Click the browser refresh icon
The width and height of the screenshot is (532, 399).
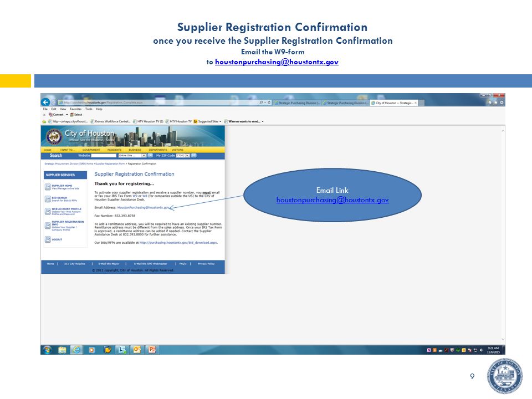point(269,102)
